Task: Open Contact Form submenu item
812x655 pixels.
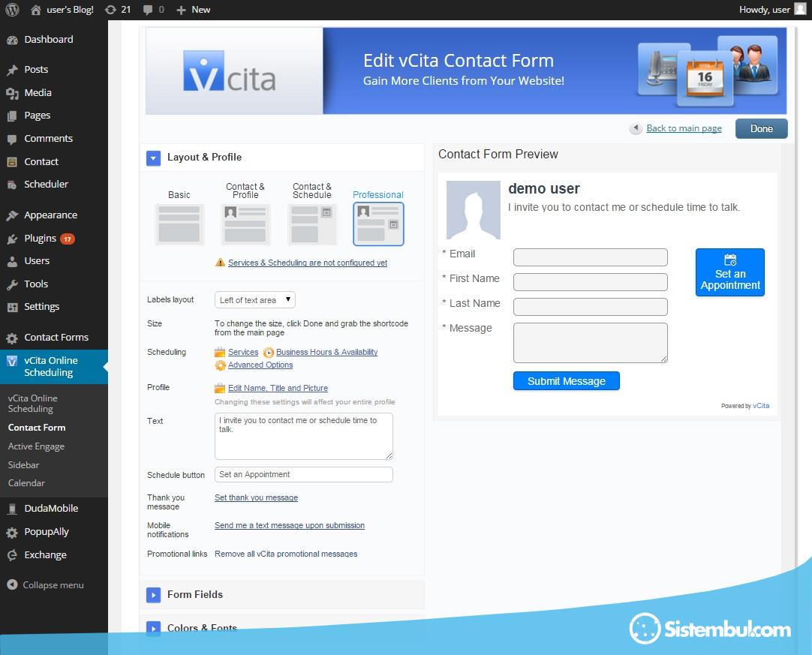Action: pyautogui.click(x=37, y=428)
